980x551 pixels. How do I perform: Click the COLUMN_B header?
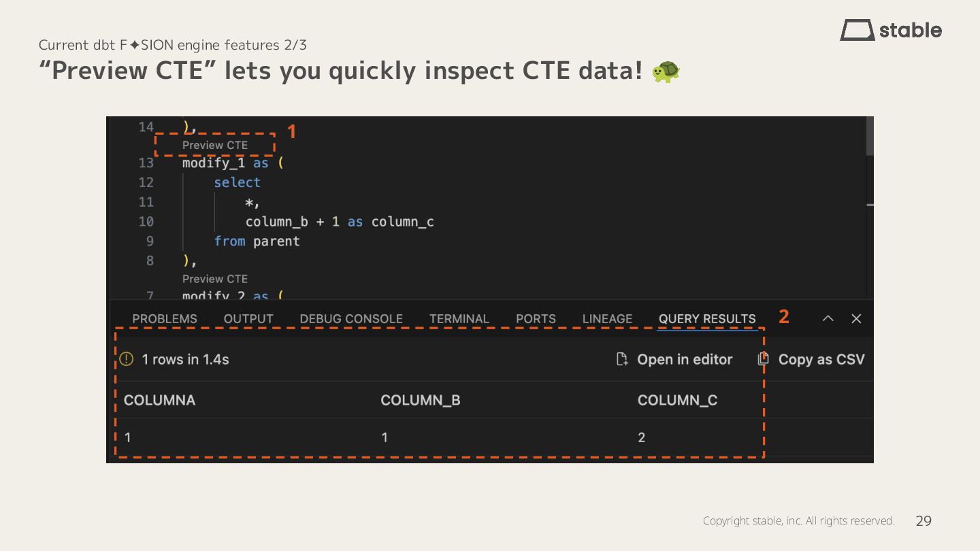(x=421, y=400)
